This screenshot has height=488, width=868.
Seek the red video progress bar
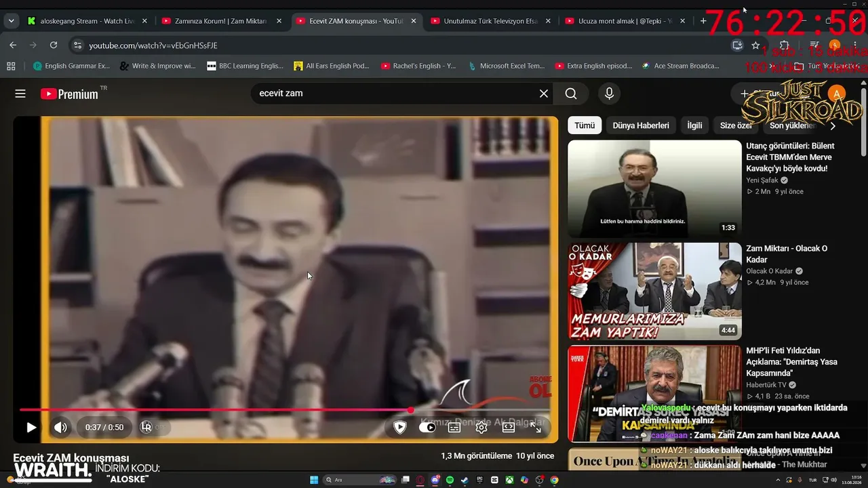pos(285,410)
